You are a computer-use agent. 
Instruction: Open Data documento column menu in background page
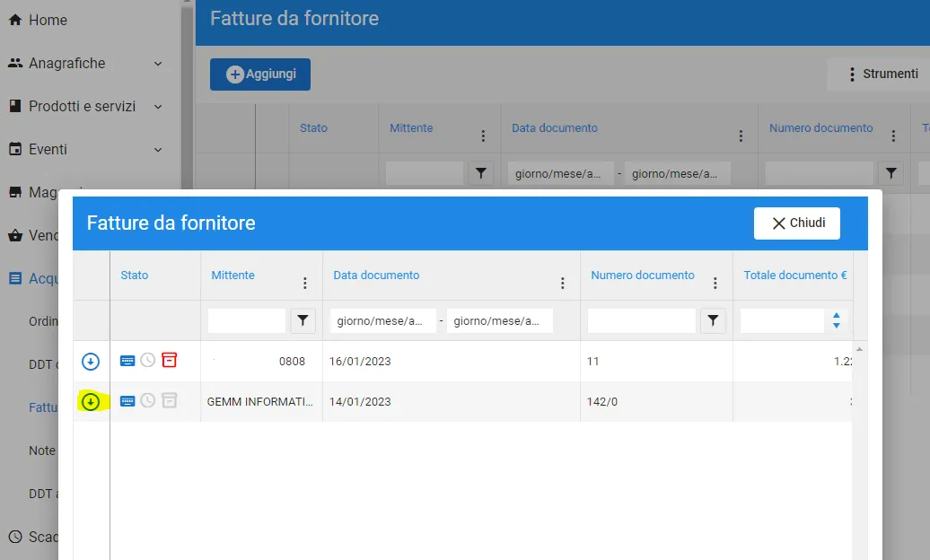(x=741, y=136)
